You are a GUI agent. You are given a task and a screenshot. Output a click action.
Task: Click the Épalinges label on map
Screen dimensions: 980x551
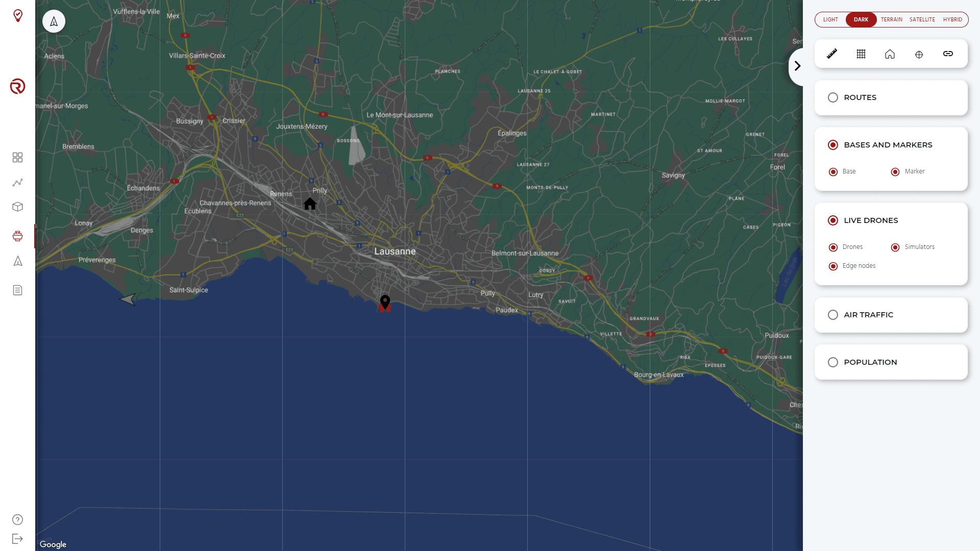(512, 133)
